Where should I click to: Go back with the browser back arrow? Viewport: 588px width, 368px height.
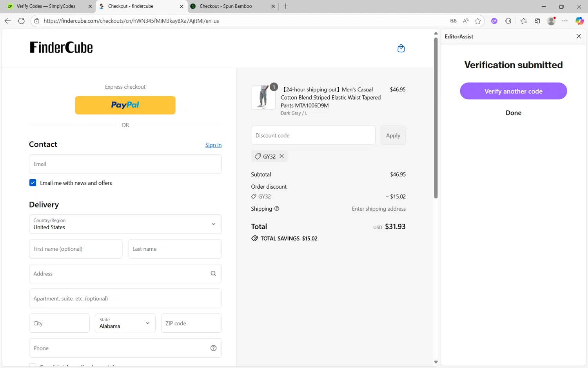coord(7,21)
